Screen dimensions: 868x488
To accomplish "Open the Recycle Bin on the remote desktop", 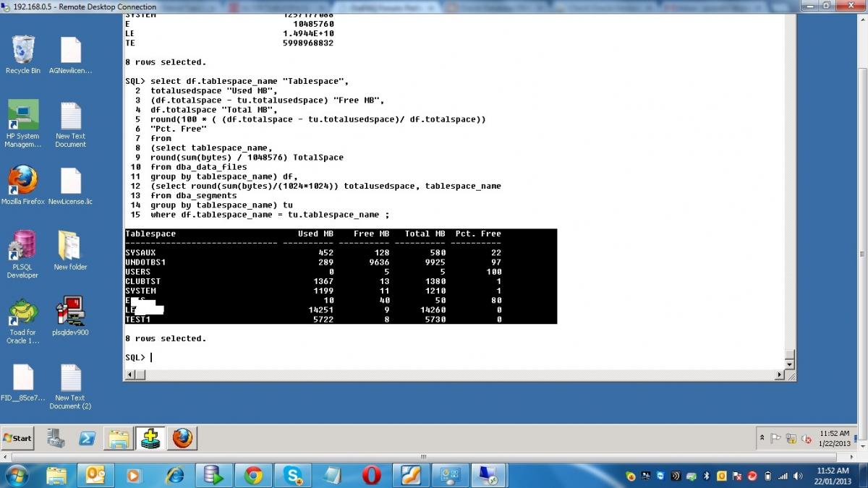I will click(x=22, y=51).
